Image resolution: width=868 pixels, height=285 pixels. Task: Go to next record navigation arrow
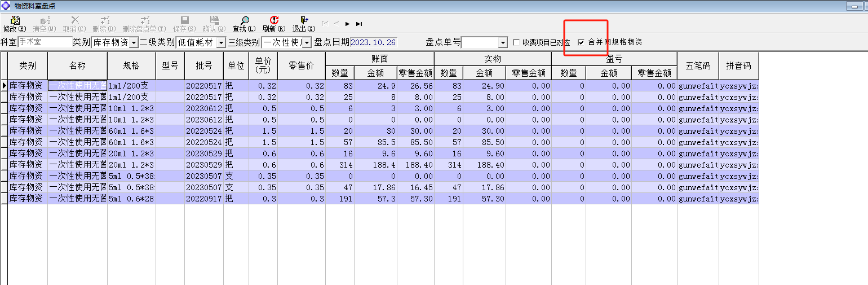click(348, 24)
